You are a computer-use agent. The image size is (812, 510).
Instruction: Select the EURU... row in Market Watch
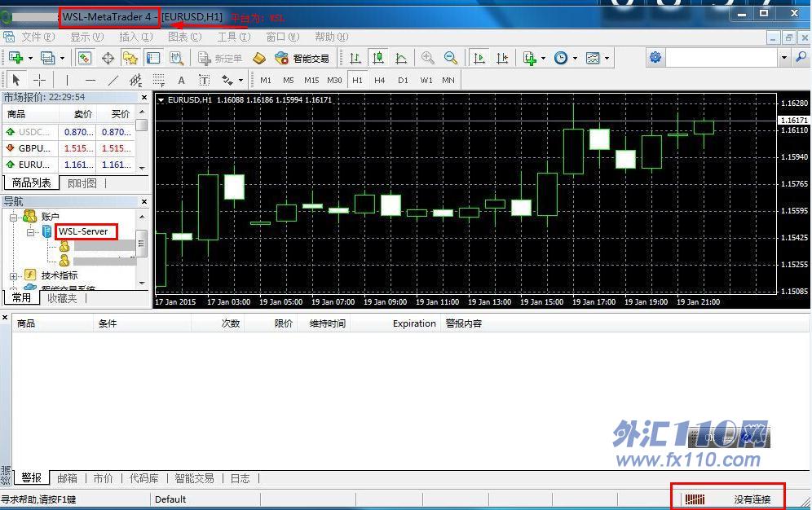(68, 165)
